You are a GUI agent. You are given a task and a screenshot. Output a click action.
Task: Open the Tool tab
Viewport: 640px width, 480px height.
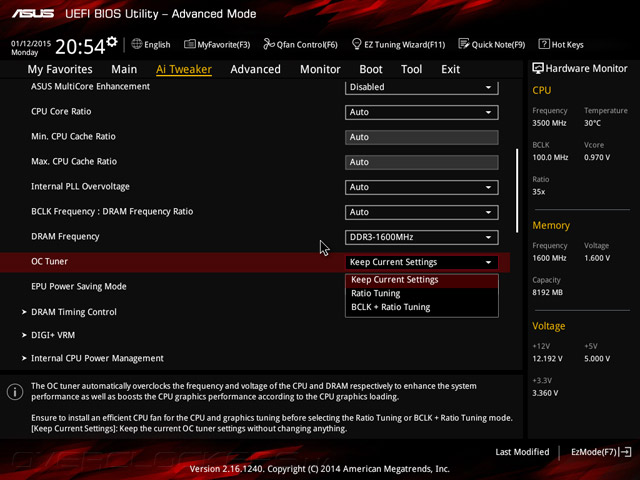coord(411,69)
